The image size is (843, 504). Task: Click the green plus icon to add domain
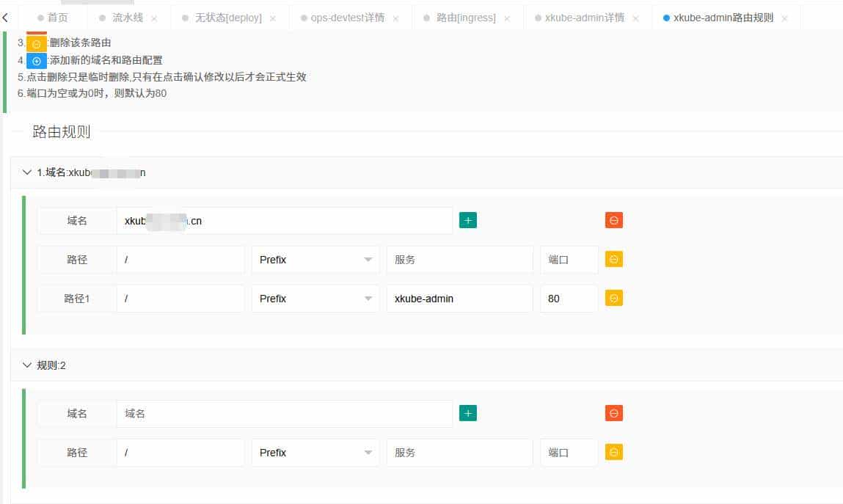pos(467,219)
